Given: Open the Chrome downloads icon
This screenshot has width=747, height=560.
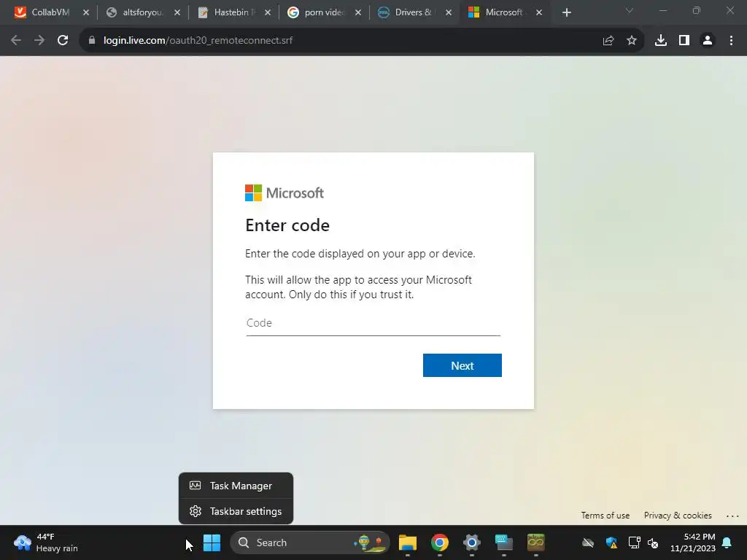Looking at the screenshot, I should pos(661,41).
